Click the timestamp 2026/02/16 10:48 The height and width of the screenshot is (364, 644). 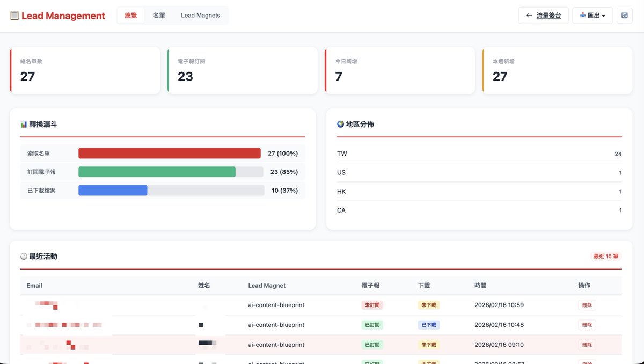(x=499, y=325)
